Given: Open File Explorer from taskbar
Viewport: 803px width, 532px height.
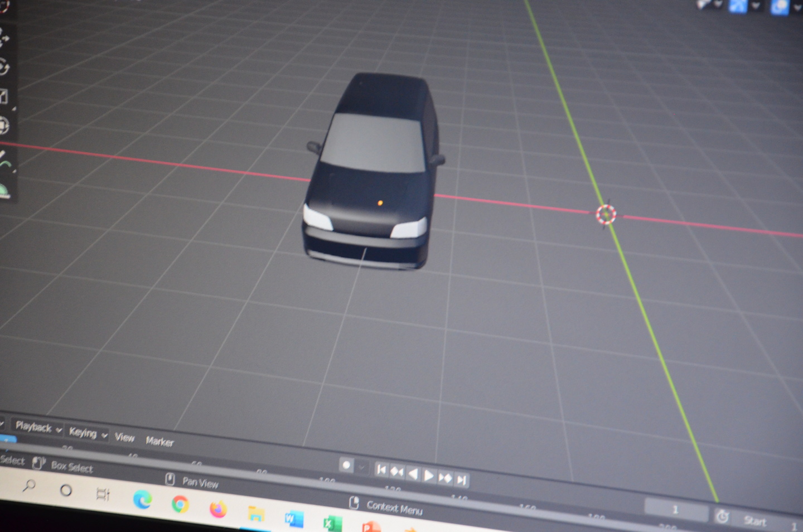Looking at the screenshot, I should [256, 514].
